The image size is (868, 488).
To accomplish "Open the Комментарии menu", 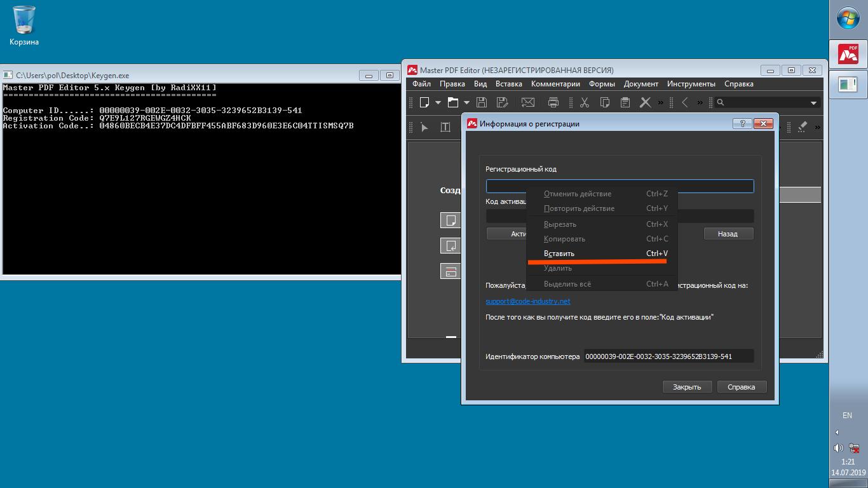I will (555, 84).
